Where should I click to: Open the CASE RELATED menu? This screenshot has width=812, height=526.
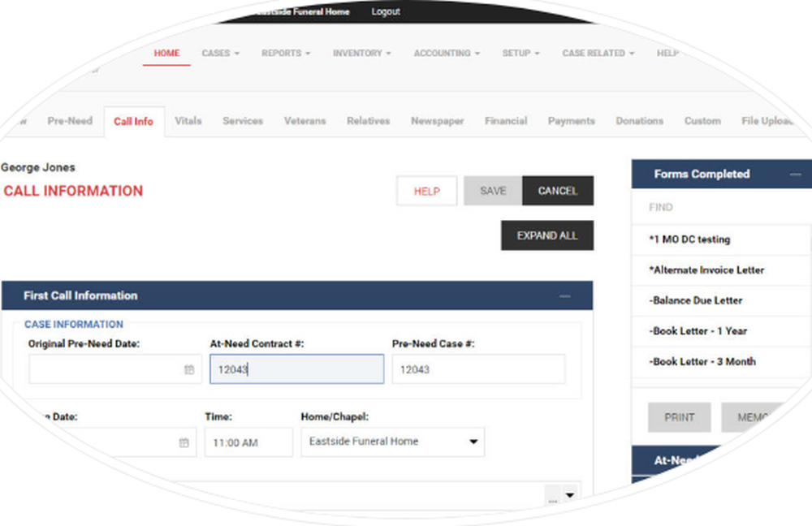click(x=598, y=54)
